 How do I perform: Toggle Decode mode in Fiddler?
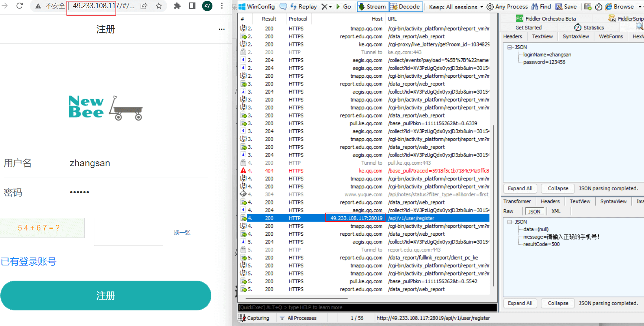[x=406, y=7]
